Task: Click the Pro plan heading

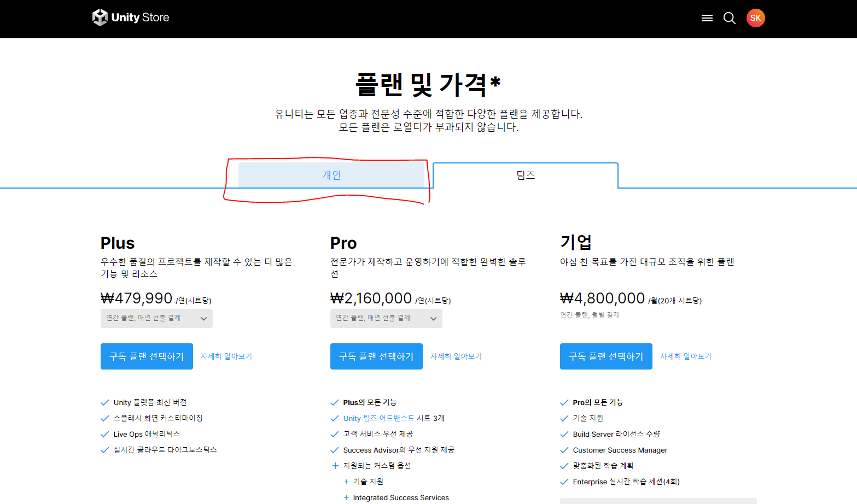Action: pyautogui.click(x=343, y=243)
